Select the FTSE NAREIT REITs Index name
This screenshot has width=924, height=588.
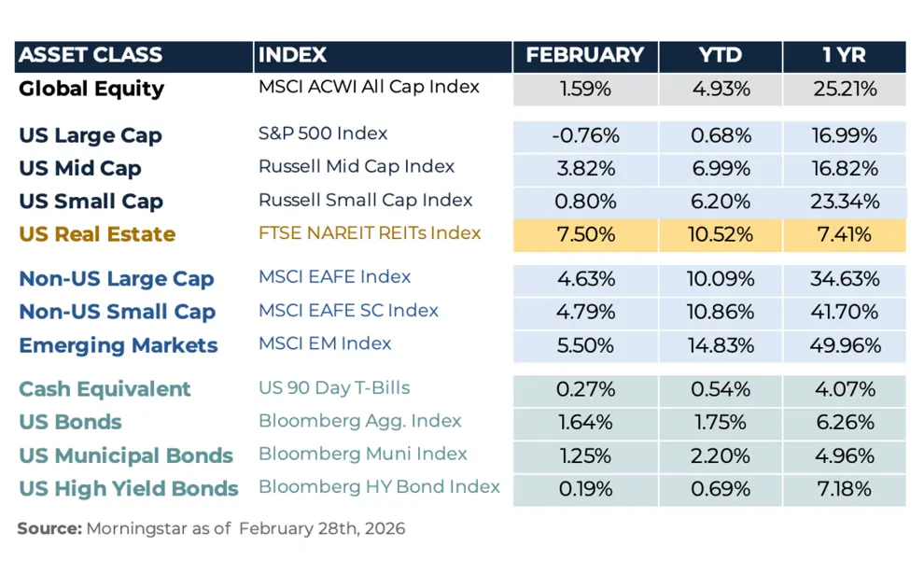coord(370,232)
